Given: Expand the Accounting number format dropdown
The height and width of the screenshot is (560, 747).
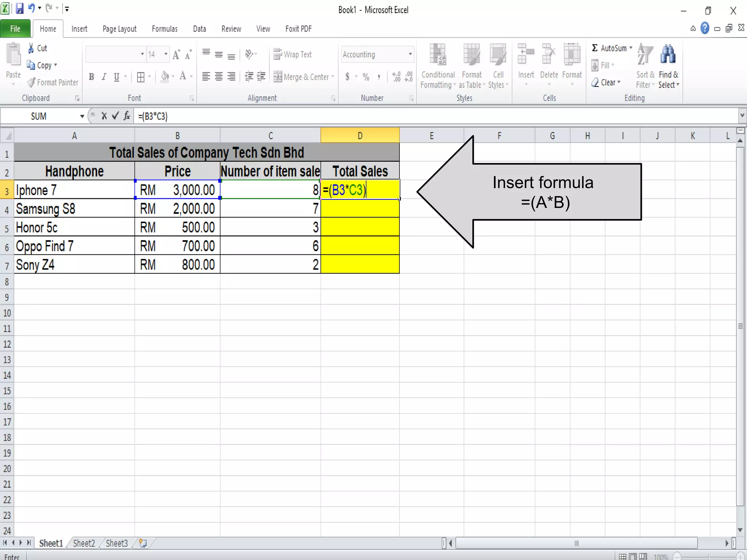Looking at the screenshot, I should tap(410, 54).
